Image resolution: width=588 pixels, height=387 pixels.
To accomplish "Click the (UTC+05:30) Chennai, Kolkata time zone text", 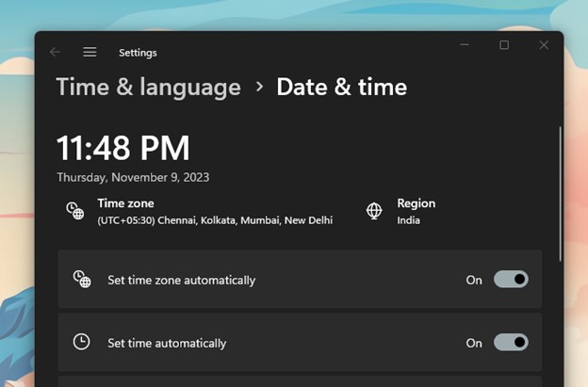I will tap(215, 220).
